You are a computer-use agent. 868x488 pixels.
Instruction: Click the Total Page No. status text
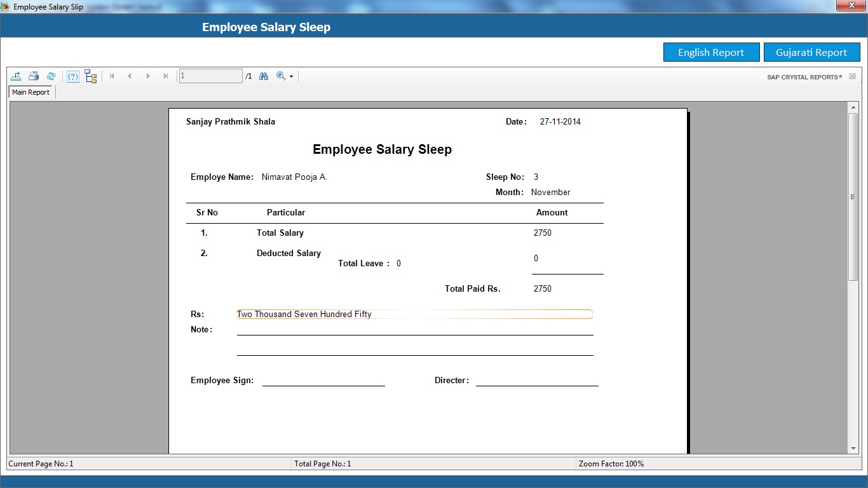tap(323, 464)
